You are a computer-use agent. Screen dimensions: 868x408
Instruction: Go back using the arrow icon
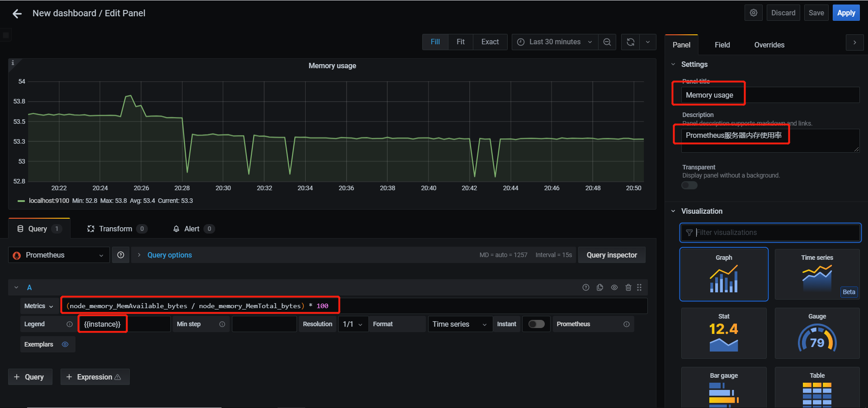coord(17,14)
